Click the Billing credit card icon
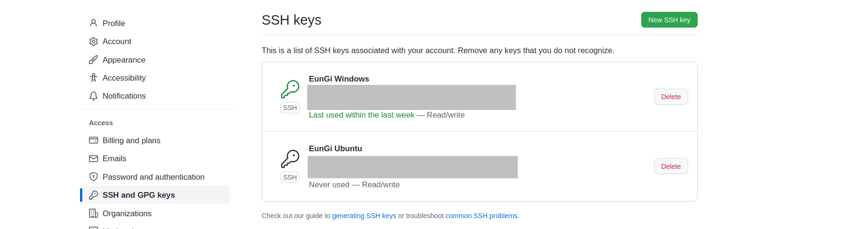Screen dimensions: 868x229 coord(94,140)
